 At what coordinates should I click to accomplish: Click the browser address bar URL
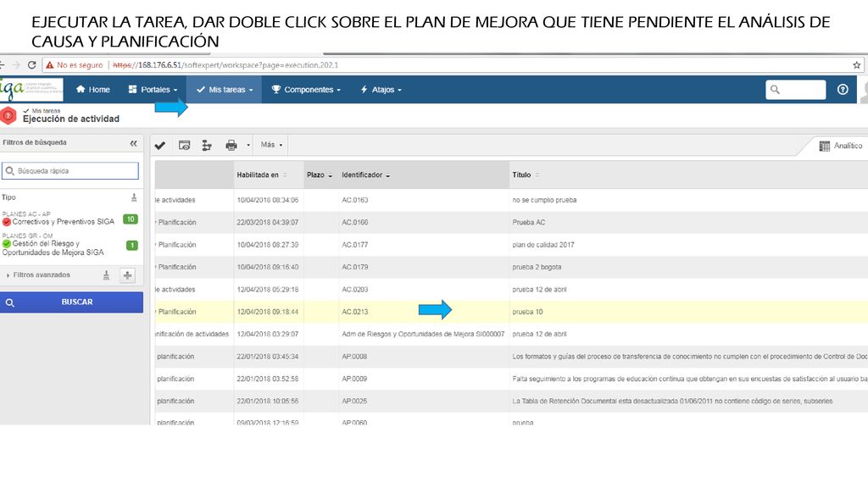pos(225,64)
